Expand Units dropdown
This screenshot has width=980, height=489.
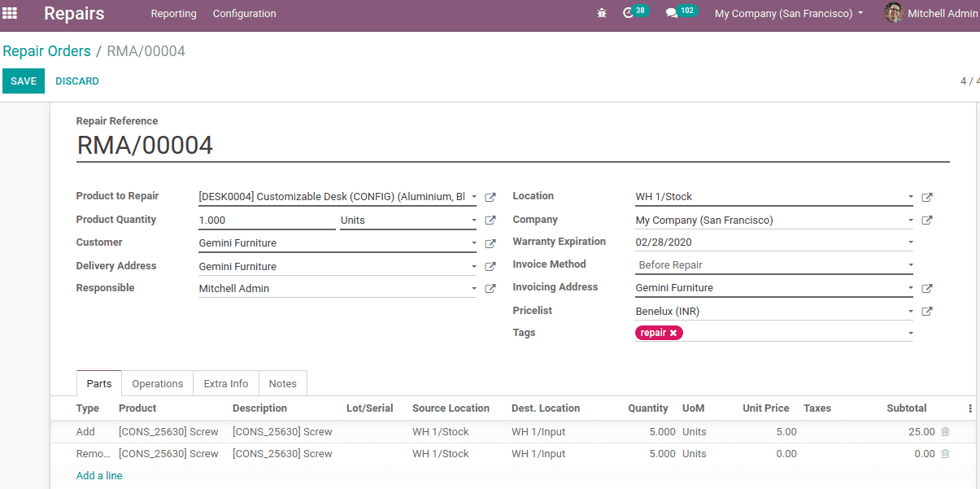point(474,220)
